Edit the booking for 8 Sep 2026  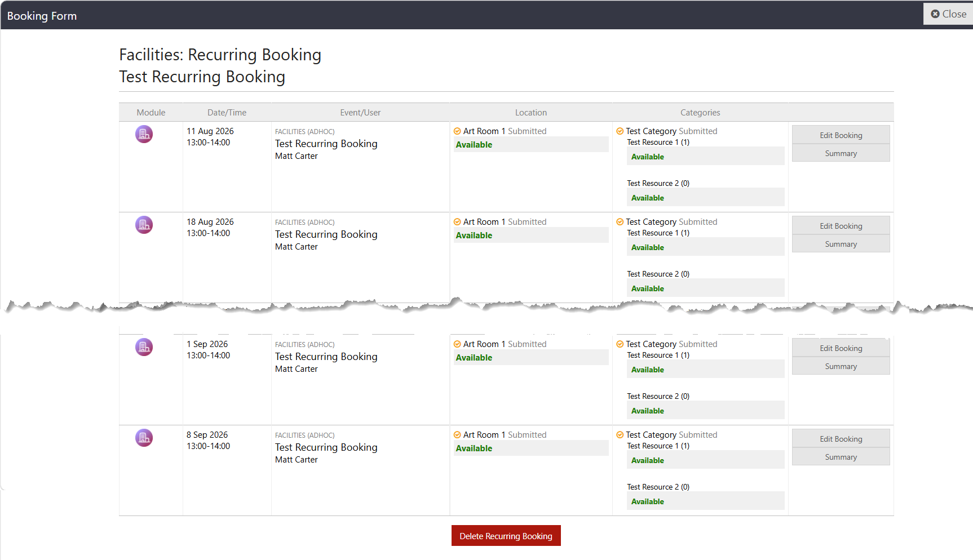coord(841,439)
